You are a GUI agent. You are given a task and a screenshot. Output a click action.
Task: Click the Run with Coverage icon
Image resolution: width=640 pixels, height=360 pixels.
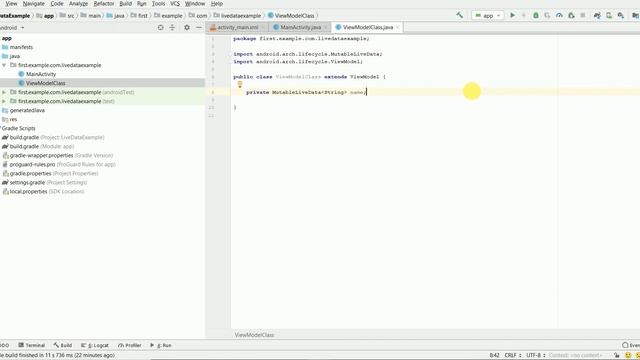point(547,16)
